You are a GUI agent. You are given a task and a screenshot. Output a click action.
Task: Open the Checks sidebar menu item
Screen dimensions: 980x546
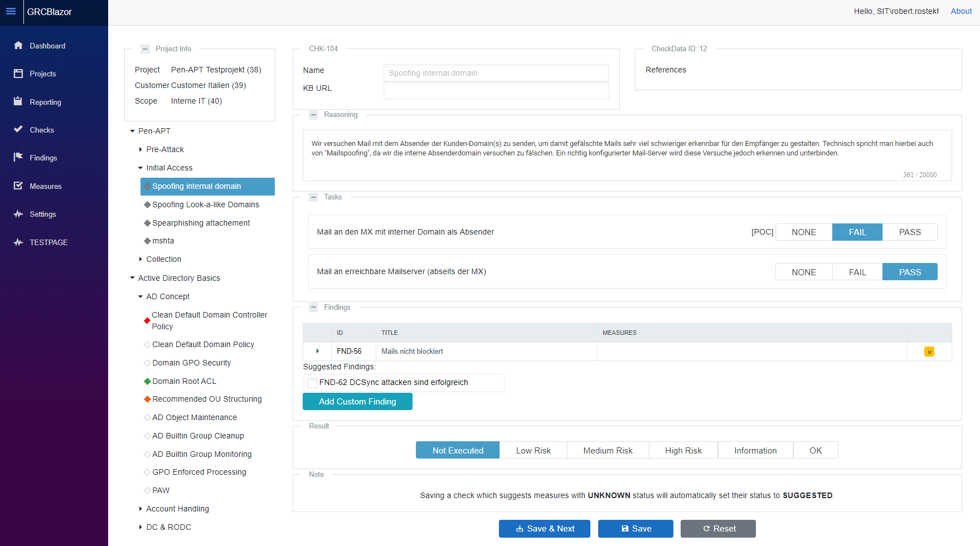(42, 130)
